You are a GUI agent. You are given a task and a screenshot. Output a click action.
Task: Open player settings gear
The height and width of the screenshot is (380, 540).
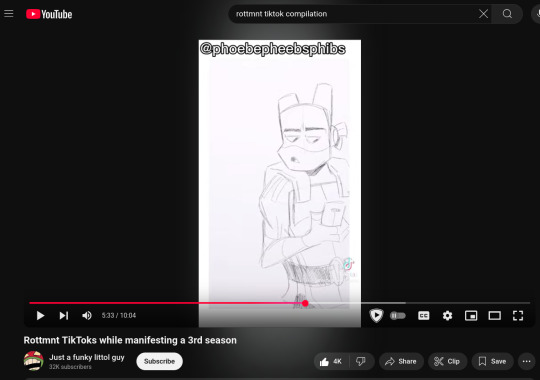pyautogui.click(x=447, y=316)
